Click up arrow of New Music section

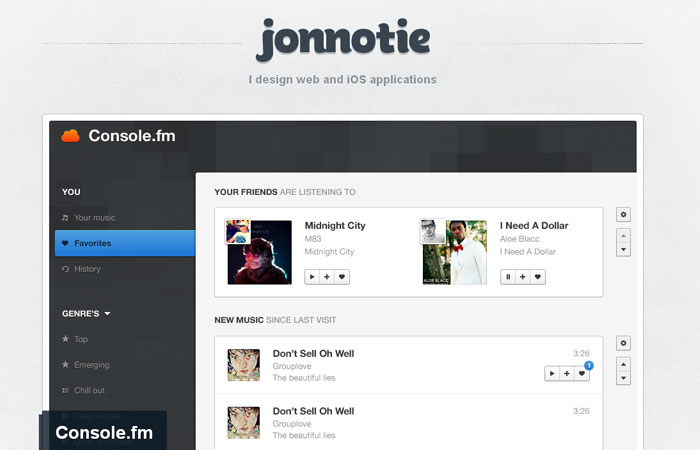(623, 364)
